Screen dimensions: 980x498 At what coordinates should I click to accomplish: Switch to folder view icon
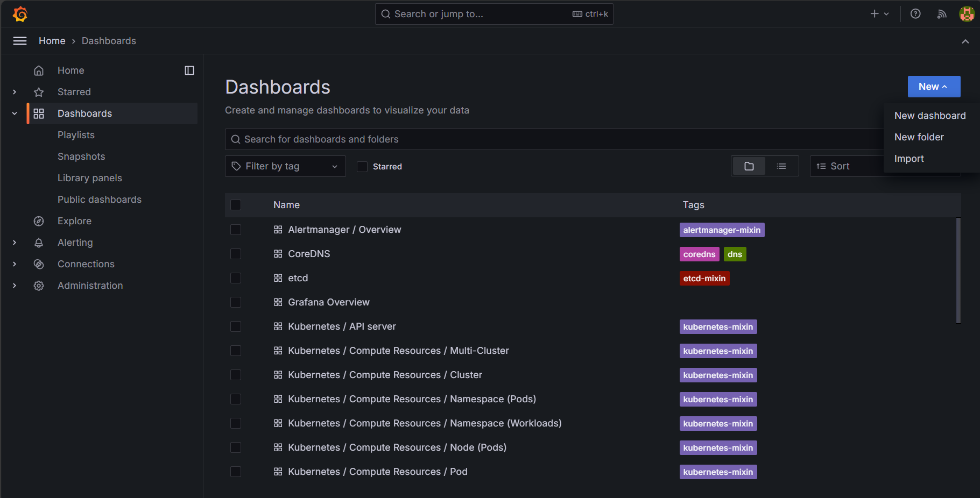tap(749, 166)
